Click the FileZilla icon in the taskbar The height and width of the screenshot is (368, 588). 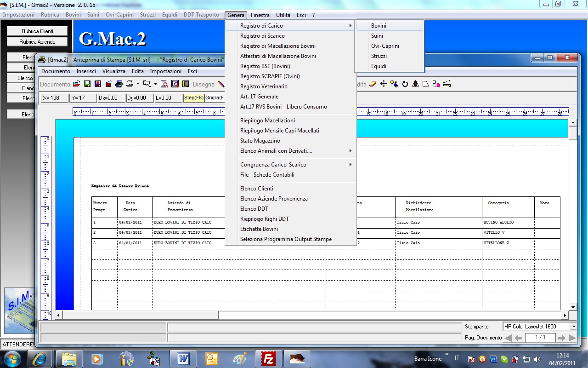[268, 358]
